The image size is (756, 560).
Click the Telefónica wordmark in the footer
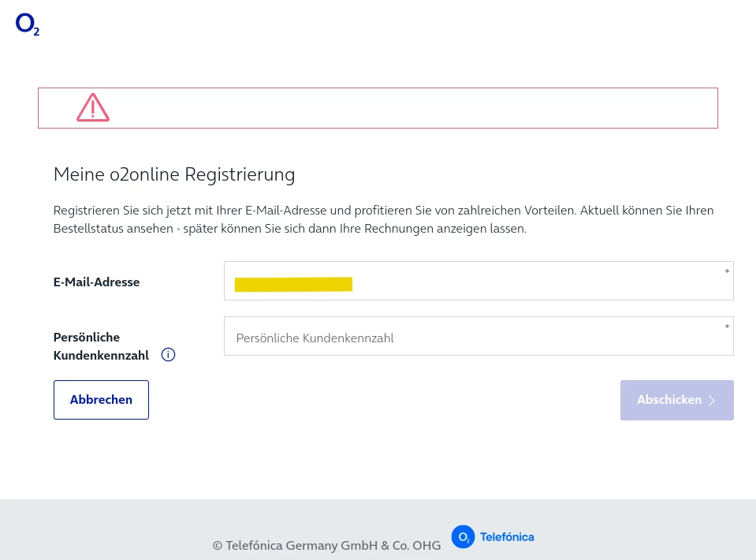point(506,537)
